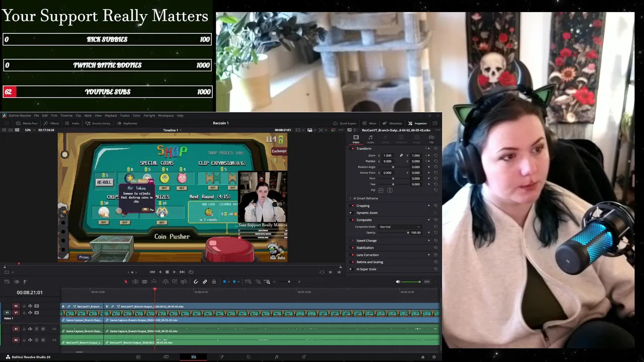Click the Quick Export button
Screen dimensions: 644x362
tap(345, 123)
